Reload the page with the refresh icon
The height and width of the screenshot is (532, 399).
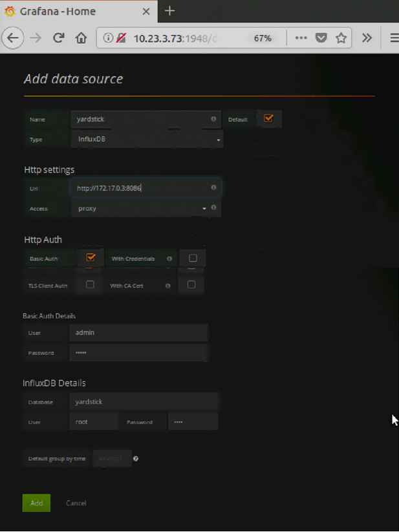pyautogui.click(x=59, y=38)
